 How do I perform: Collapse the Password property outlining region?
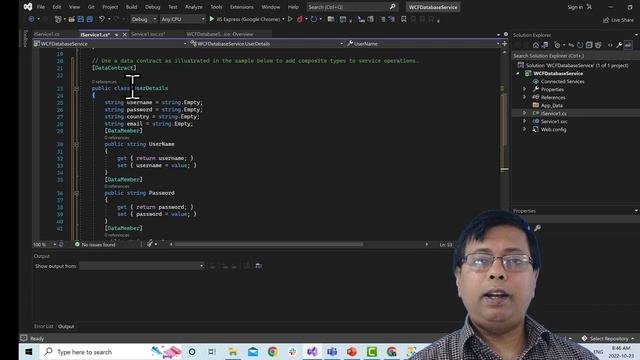point(76,193)
